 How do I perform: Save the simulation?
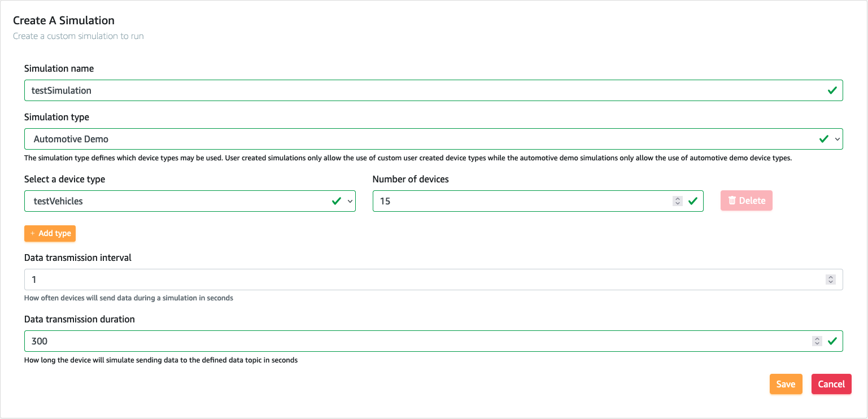(x=786, y=384)
